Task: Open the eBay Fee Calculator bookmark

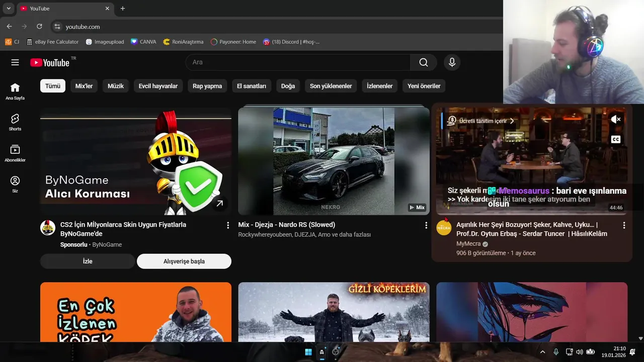Action: coord(53,42)
